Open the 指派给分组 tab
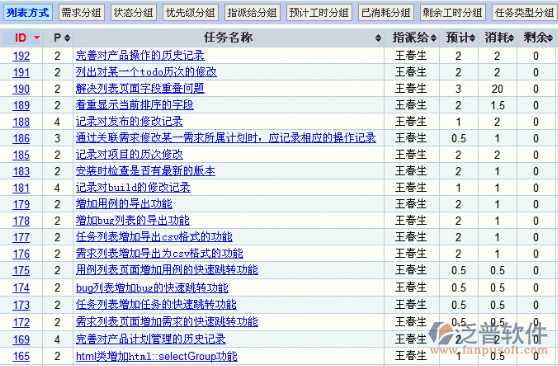Image resolution: width=558 pixels, height=366 pixels. [252, 13]
